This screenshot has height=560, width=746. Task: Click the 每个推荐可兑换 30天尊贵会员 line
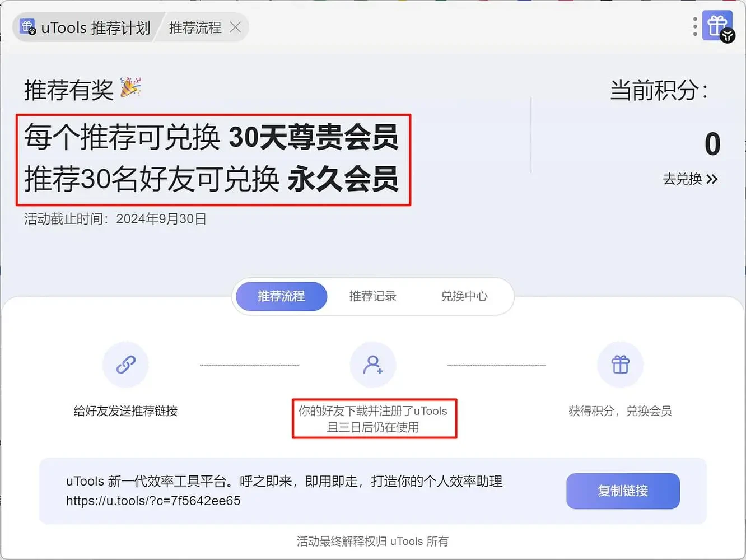[211, 137]
